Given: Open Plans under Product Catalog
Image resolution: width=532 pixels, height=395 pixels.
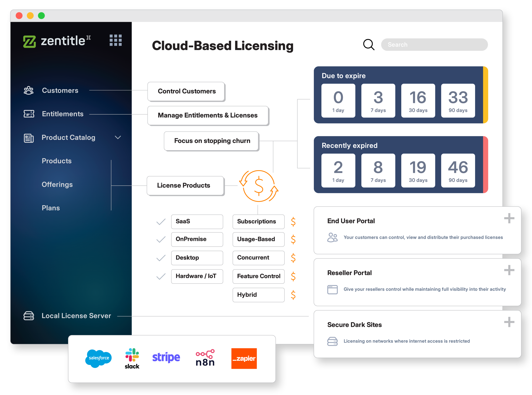Looking at the screenshot, I should (51, 208).
